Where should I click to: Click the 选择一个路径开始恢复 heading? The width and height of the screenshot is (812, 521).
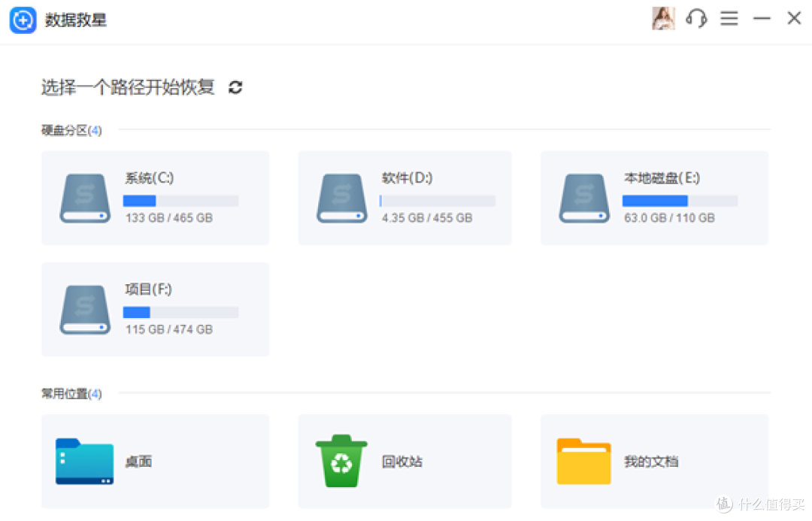(128, 87)
